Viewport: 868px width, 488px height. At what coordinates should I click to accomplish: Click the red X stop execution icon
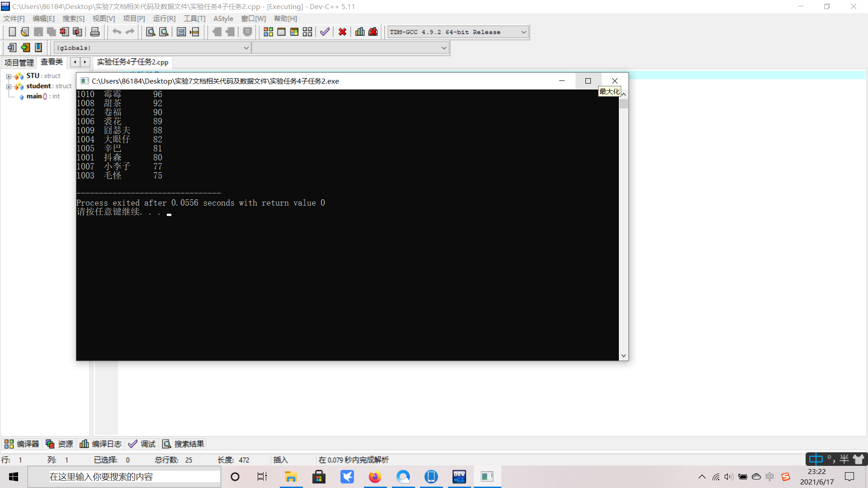click(342, 32)
